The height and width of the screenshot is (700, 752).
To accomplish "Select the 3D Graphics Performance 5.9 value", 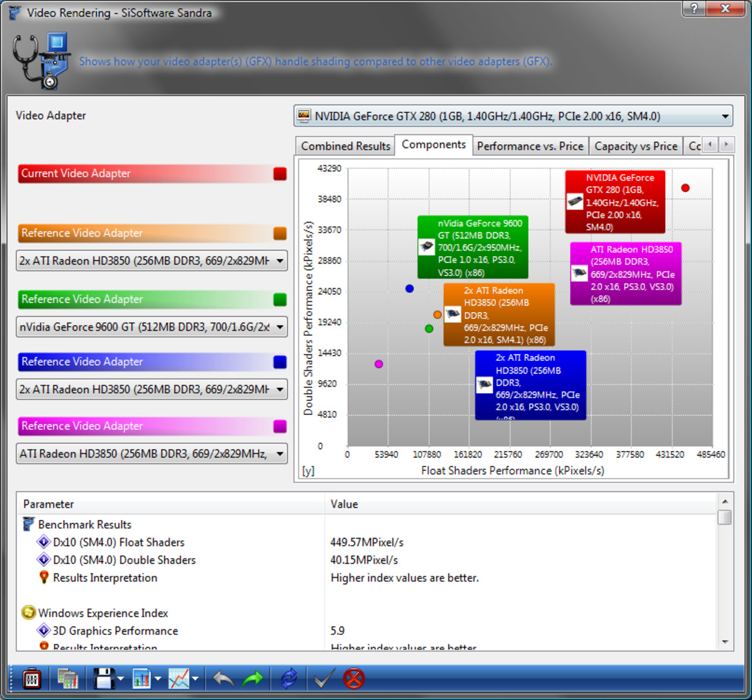I will tap(337, 631).
